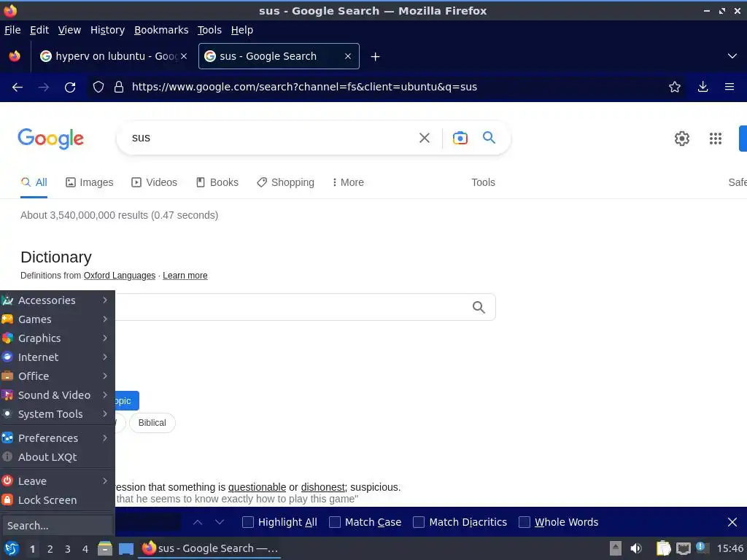Screen dimensions: 747x560
Task: Go back with the browser back arrow
Action: click(x=18, y=87)
